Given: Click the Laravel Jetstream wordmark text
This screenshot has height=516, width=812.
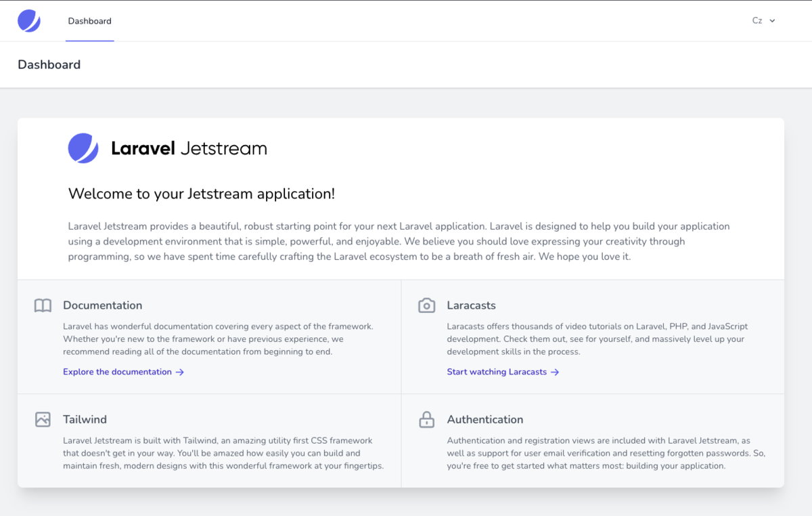Looking at the screenshot, I should [189, 148].
